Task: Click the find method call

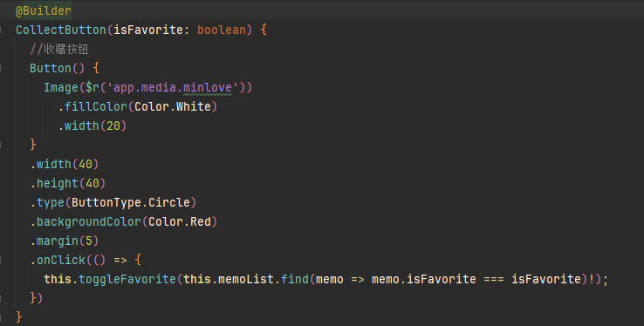Action: pyautogui.click(x=295, y=279)
